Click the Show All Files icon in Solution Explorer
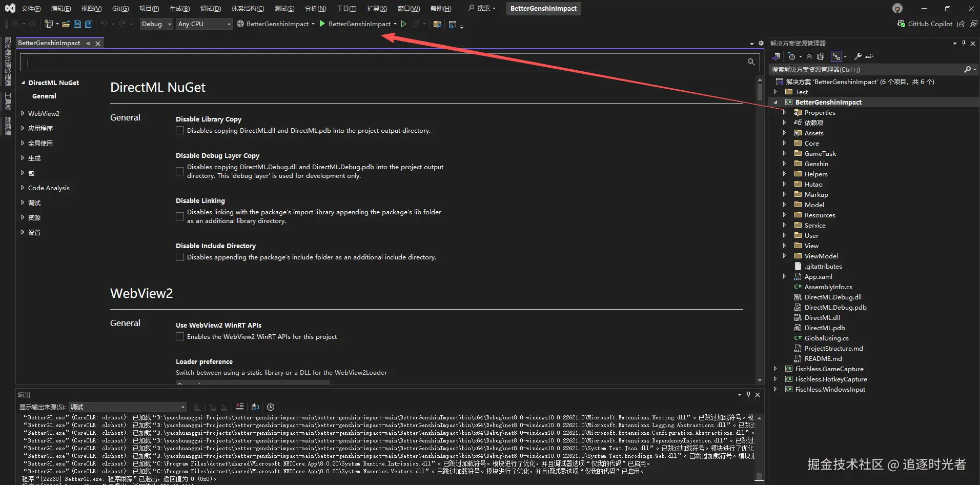The width and height of the screenshot is (980, 485). pos(821,56)
